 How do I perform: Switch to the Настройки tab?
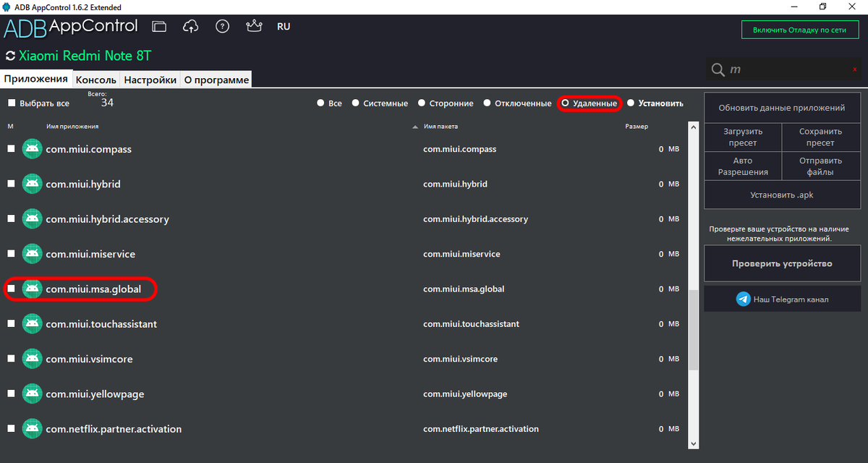[150, 80]
